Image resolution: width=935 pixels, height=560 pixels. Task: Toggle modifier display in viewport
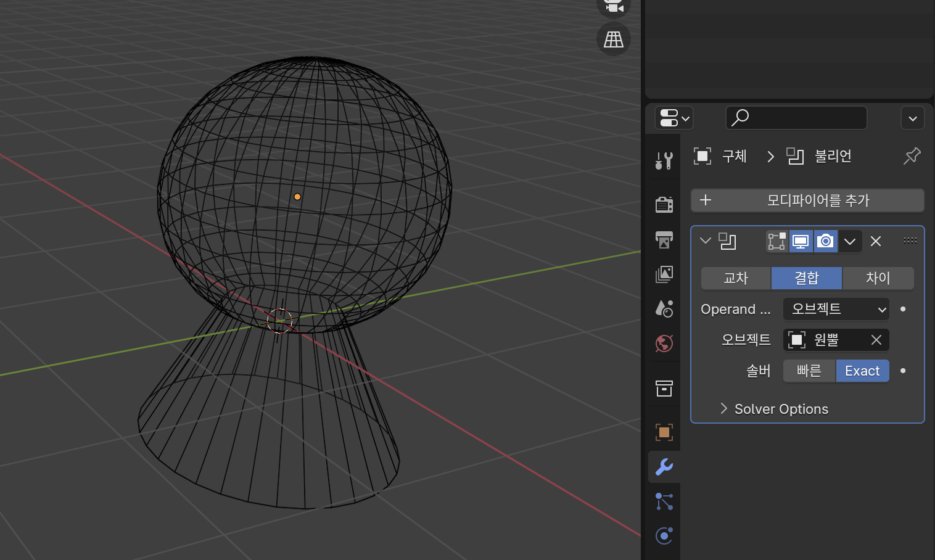pyautogui.click(x=801, y=241)
